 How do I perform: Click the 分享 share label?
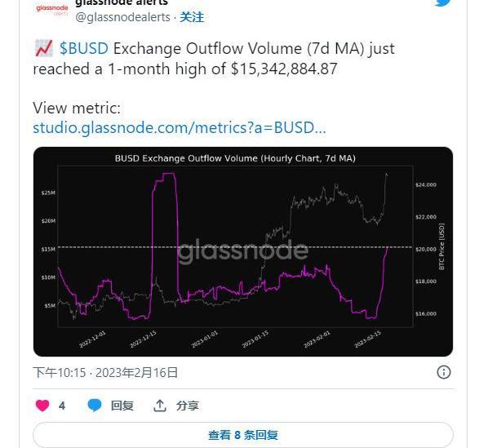pyautogui.click(x=187, y=406)
